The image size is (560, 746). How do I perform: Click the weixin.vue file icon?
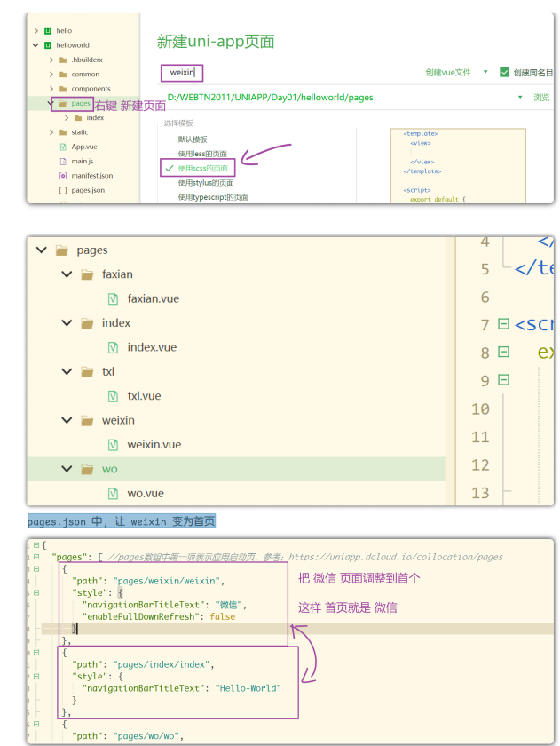point(113,445)
